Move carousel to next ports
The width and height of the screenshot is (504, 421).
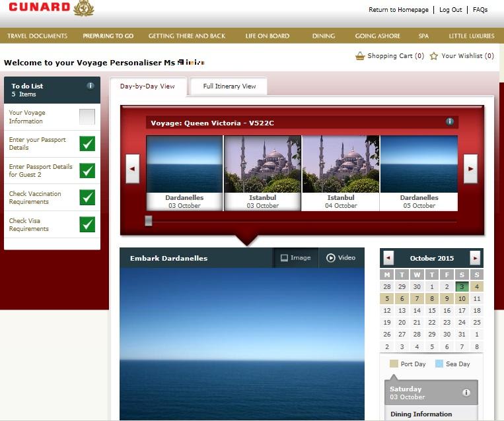point(470,168)
